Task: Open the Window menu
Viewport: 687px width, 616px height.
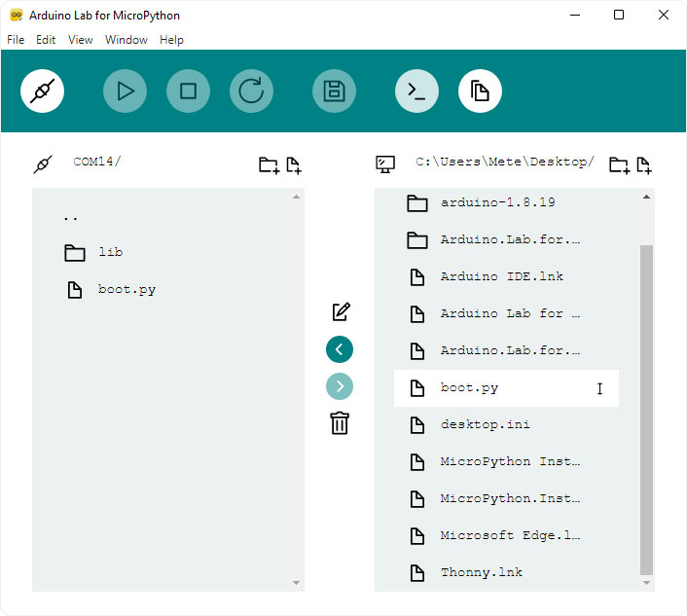Action: [x=127, y=40]
